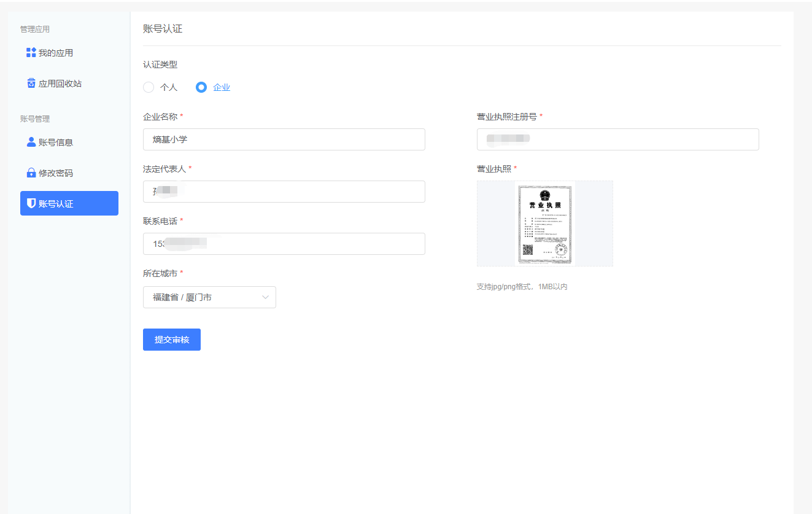This screenshot has height=514, width=812.
Task: Select the 个人 radio button
Action: 148,87
